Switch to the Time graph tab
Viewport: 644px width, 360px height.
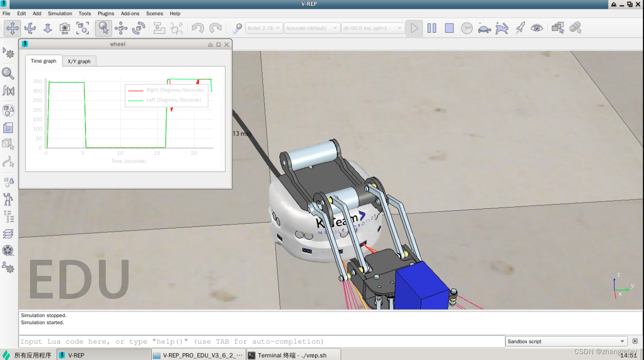coord(43,61)
